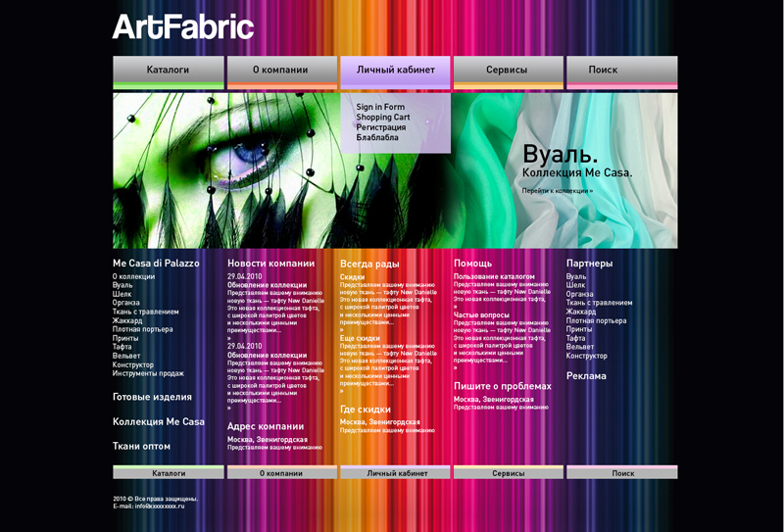The image size is (784, 532).
Task: Open Me Casa di Palazzo heading
Action: [156, 263]
